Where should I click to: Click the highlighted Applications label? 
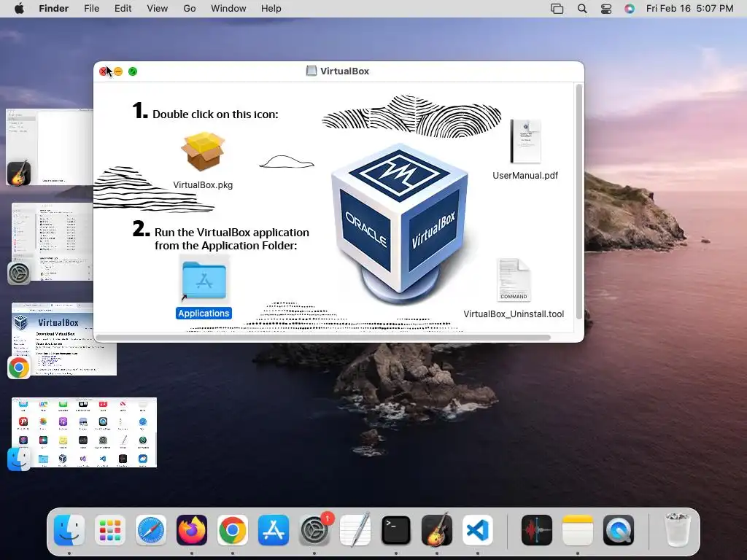click(x=204, y=314)
